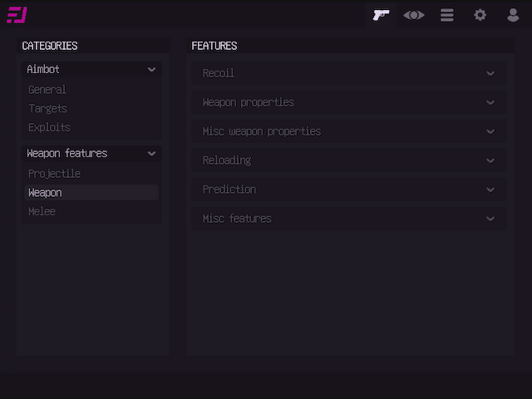Switch to the visuals eye icon
This screenshot has width=532, height=399.
pyautogui.click(x=414, y=15)
